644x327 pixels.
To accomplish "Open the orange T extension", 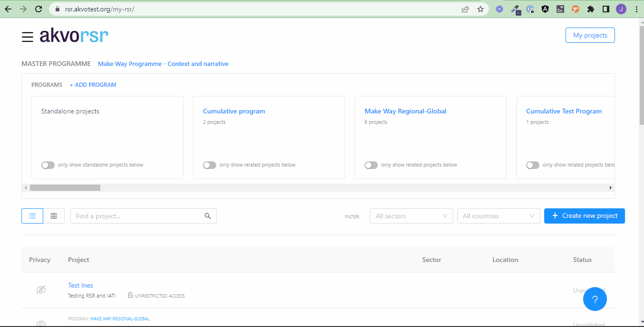I will pyautogui.click(x=576, y=9).
